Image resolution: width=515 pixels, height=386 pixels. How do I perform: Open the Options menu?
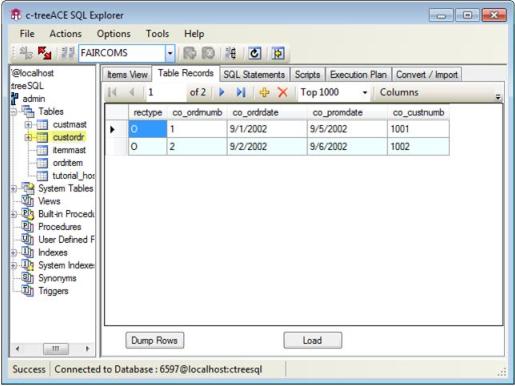click(x=114, y=34)
